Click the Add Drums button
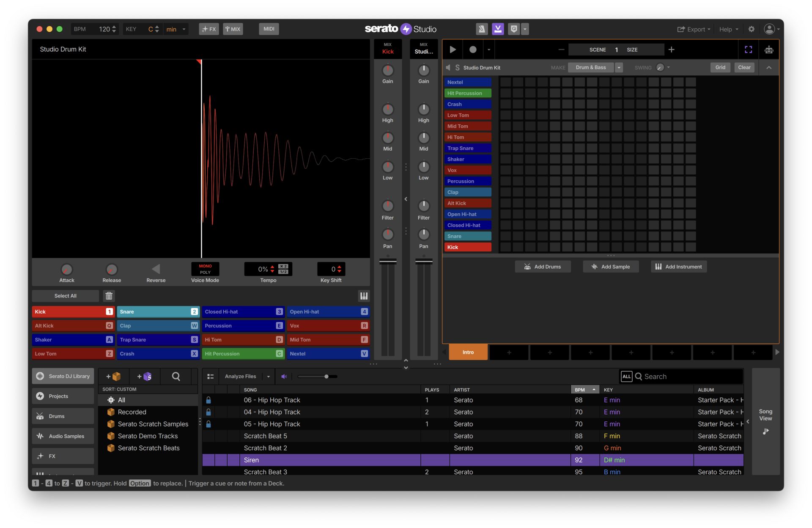The height and width of the screenshot is (528, 812). click(543, 267)
